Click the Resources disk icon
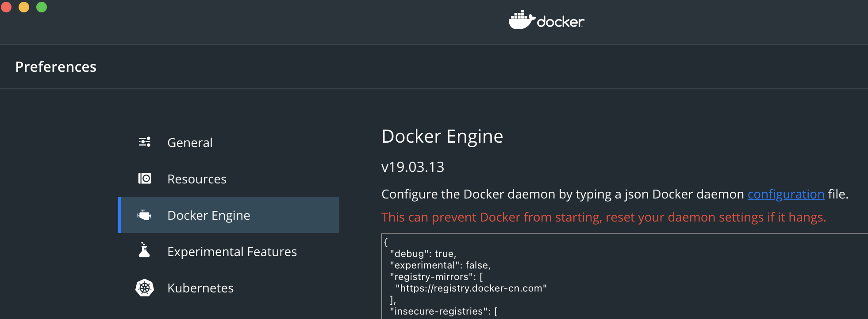868x319 pixels. click(x=145, y=179)
